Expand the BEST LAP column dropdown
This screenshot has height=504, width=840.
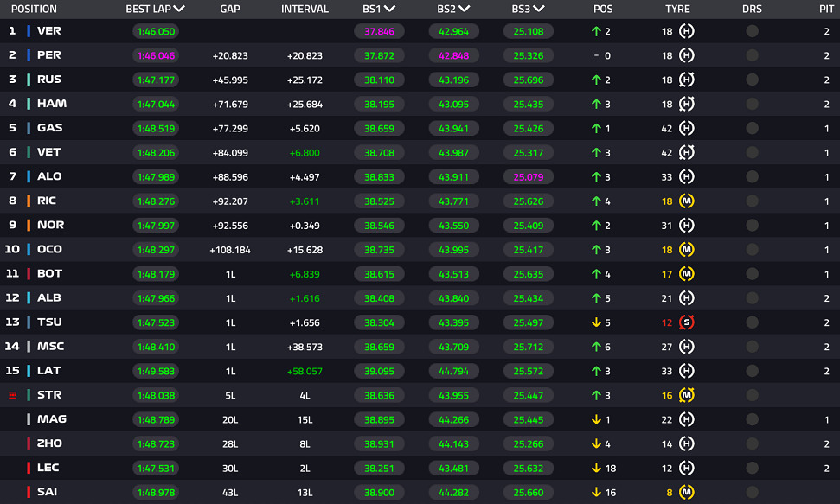pyautogui.click(x=179, y=9)
